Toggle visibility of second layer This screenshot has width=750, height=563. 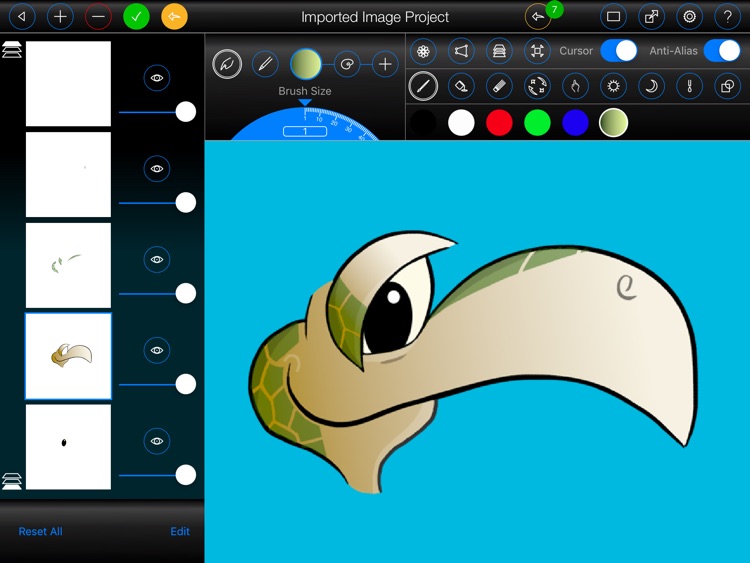(x=157, y=168)
